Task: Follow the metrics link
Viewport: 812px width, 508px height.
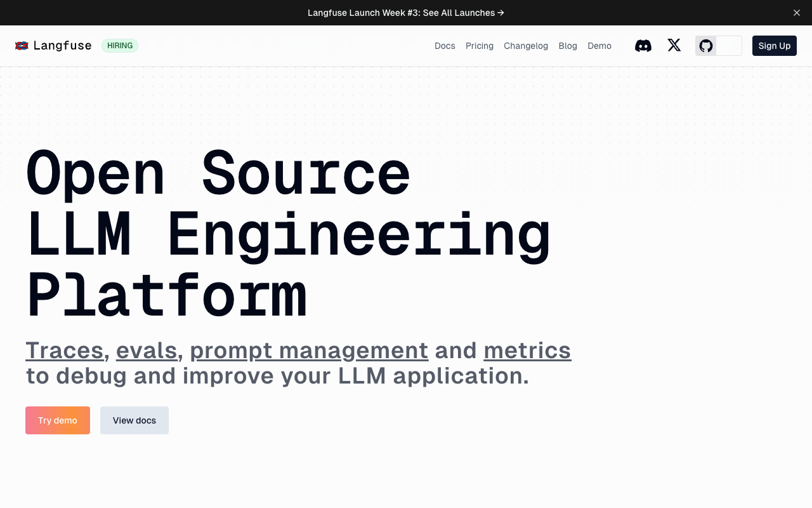Action: pos(527,351)
